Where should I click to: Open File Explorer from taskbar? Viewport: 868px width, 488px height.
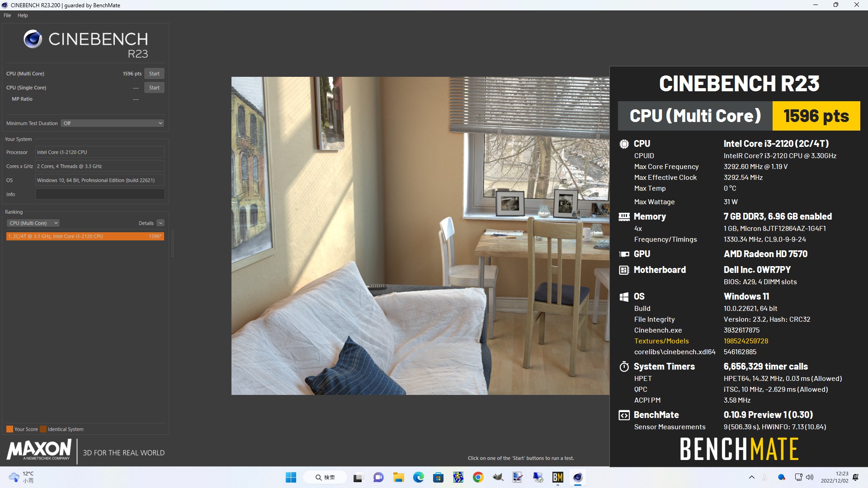(398, 477)
